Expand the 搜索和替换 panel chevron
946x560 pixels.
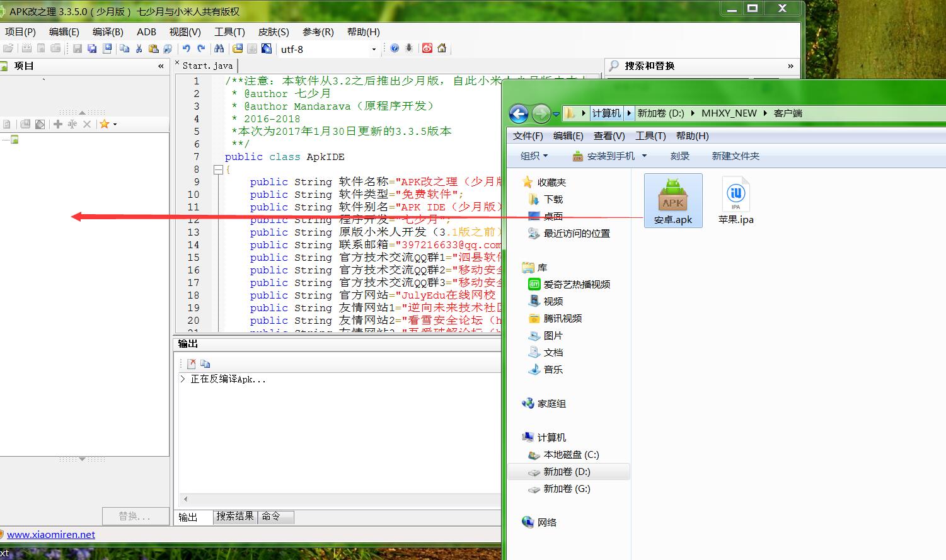[x=790, y=66]
